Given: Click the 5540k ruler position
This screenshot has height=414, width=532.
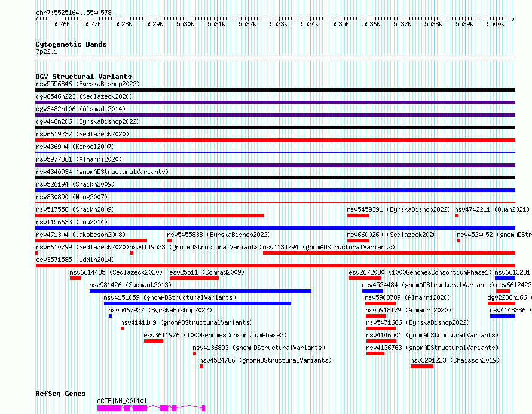Looking at the screenshot, I should (496, 24).
